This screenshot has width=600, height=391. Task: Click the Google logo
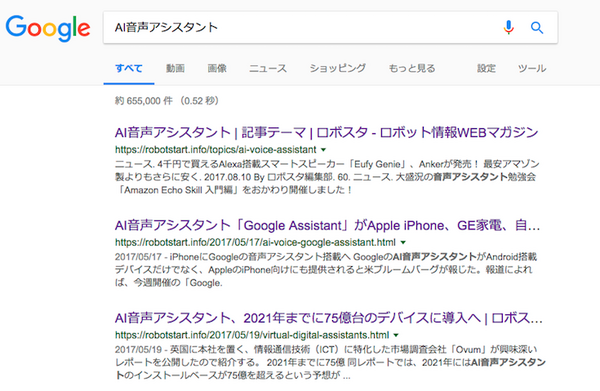tap(48, 28)
